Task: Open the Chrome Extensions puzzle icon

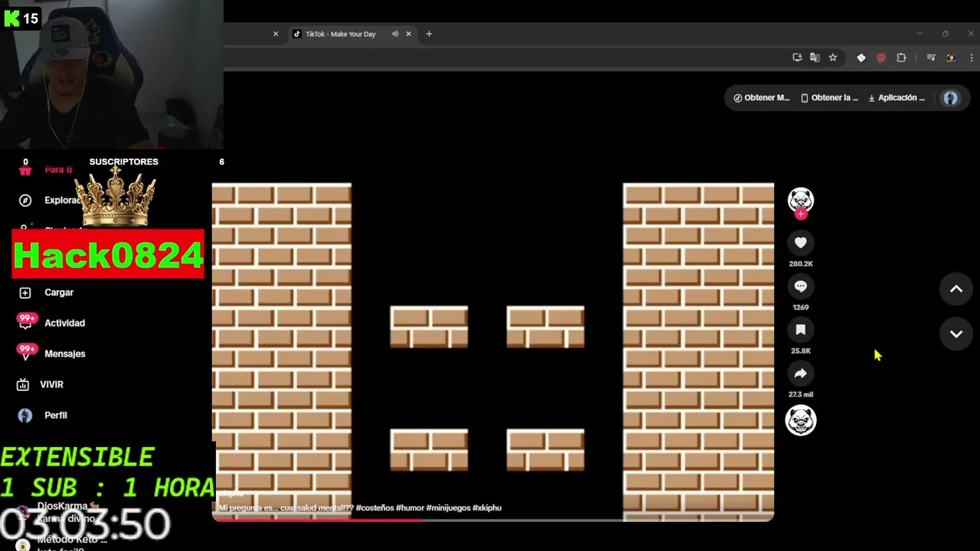Action: [x=901, y=57]
